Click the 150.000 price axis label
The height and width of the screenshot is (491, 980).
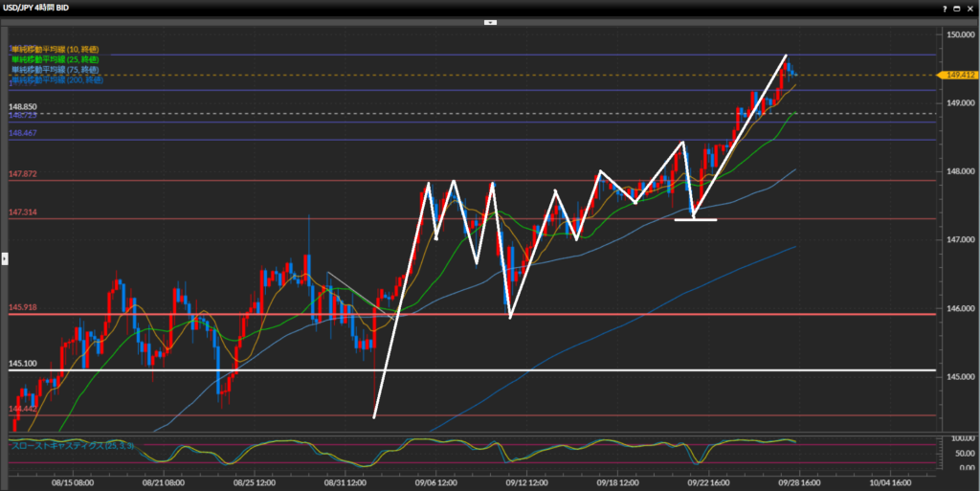[x=958, y=34]
